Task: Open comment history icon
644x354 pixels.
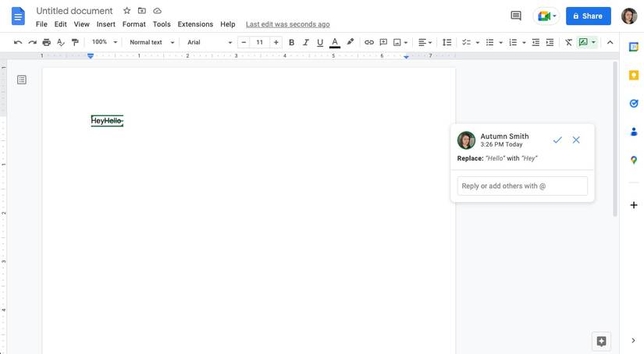Action: 516,16
